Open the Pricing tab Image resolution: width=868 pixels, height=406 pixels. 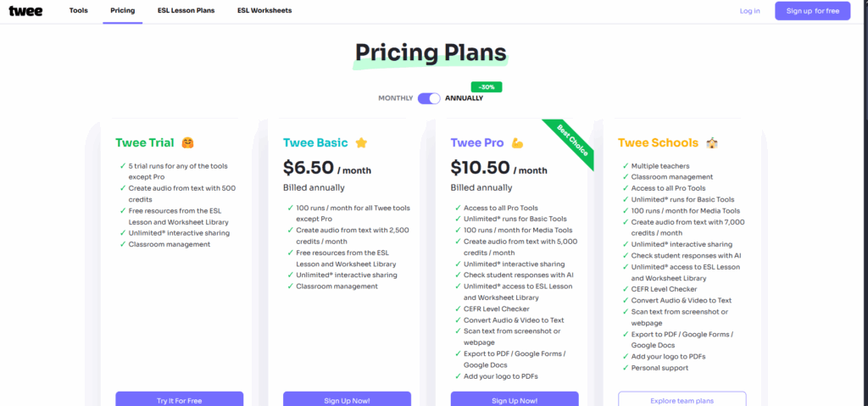[x=122, y=11]
